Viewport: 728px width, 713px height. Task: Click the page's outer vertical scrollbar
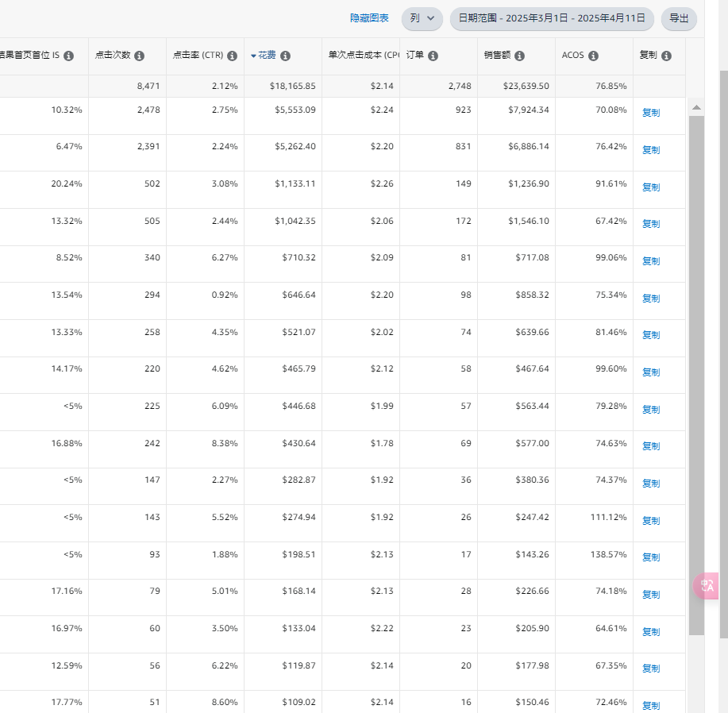point(724,354)
